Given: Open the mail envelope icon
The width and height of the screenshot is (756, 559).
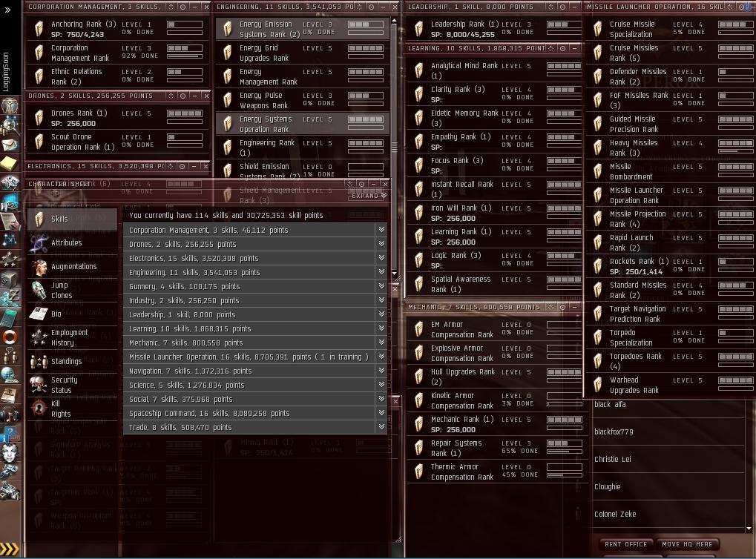Looking at the screenshot, I should 10,145.
